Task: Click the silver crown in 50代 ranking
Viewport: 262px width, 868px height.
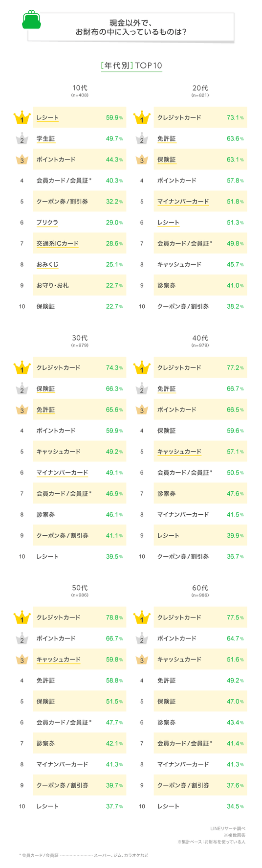Action: click(x=22, y=639)
